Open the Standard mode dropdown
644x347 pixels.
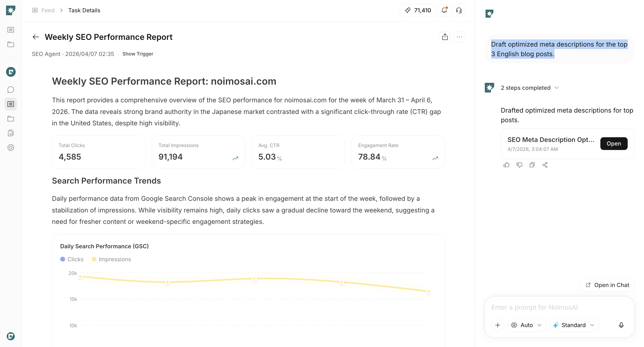[574, 325]
